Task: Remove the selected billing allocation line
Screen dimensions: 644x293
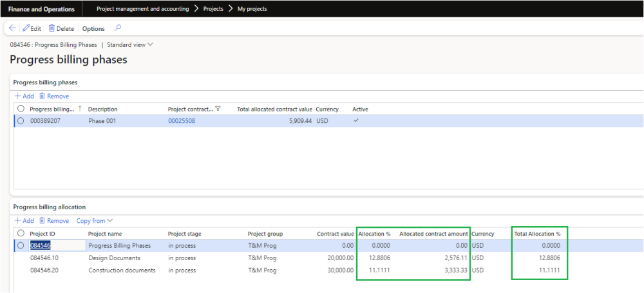Action: 53,220
